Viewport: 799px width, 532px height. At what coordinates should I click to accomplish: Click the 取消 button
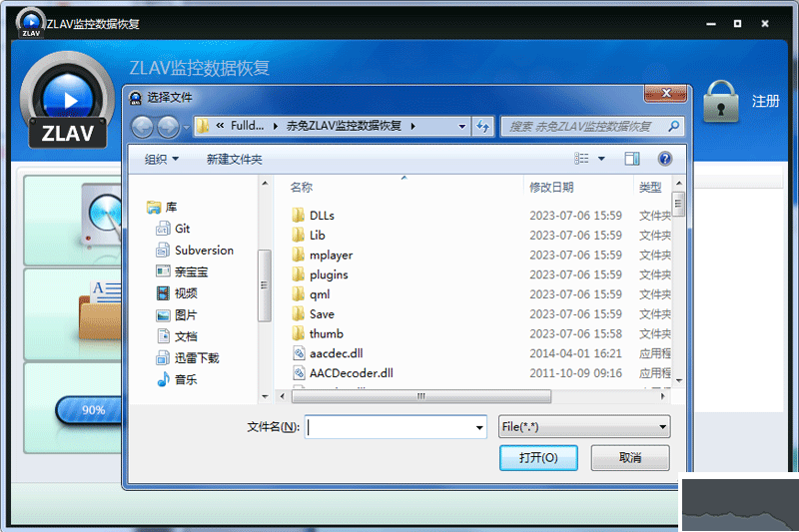point(630,458)
